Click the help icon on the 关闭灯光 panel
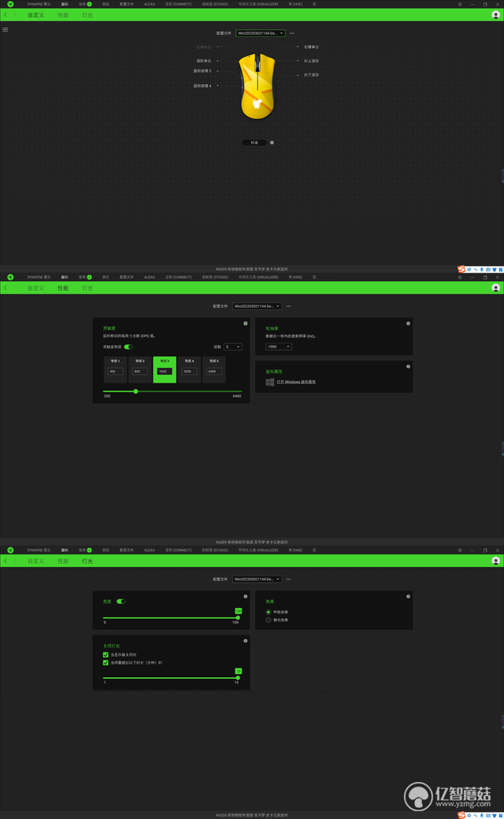Image resolution: width=504 pixels, height=819 pixels. pyautogui.click(x=246, y=641)
